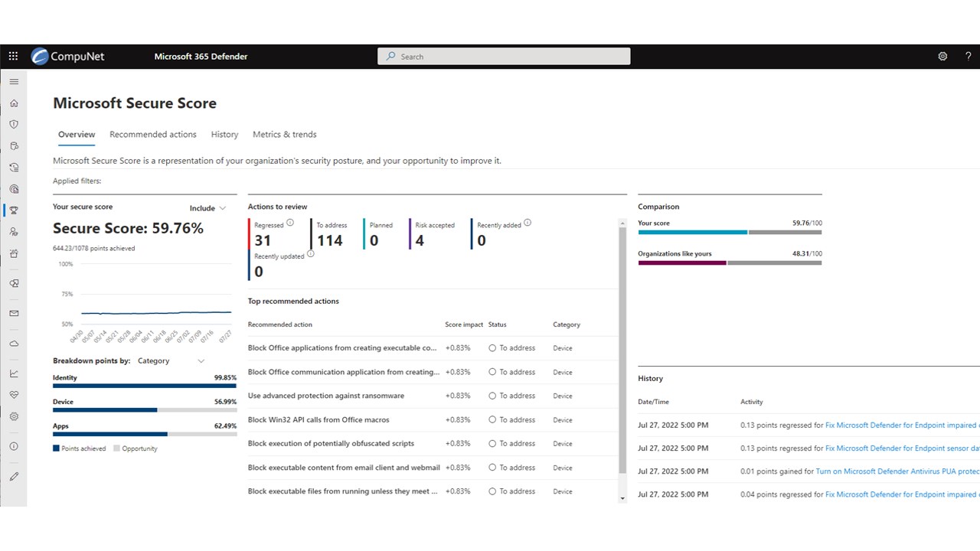Open the Endpoints device icon in the sidebar
The image size is (980, 551).
coord(14,283)
